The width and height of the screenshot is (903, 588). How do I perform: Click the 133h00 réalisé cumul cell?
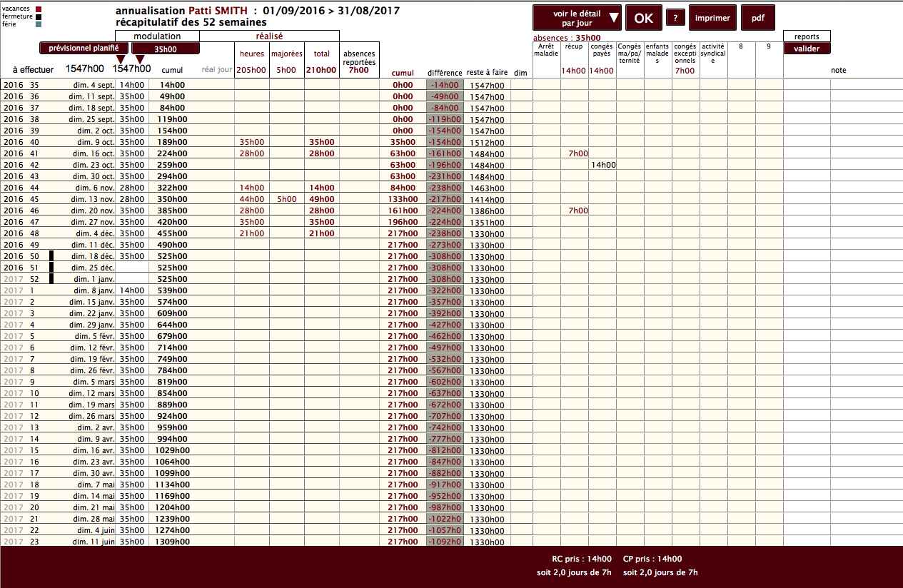402,199
